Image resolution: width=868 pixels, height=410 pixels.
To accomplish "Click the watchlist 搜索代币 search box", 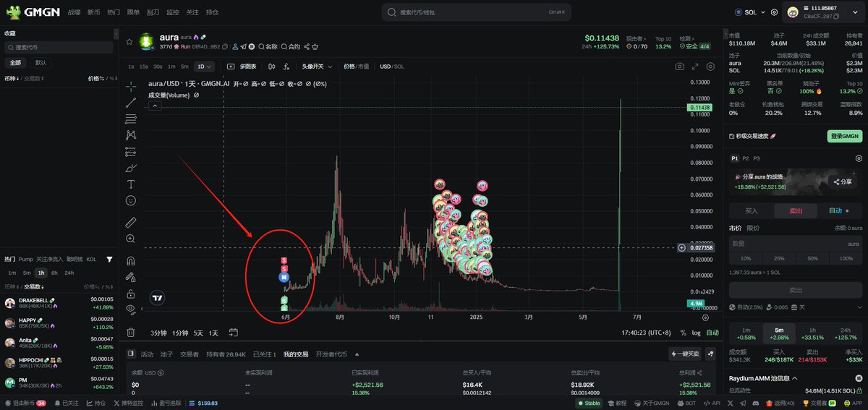I will pyautogui.click(x=59, y=47).
